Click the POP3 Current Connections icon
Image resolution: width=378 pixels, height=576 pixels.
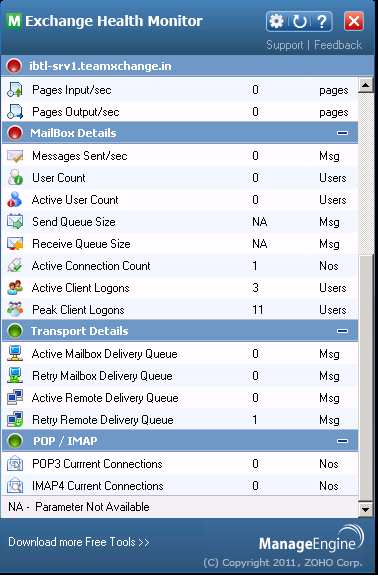pos(15,464)
